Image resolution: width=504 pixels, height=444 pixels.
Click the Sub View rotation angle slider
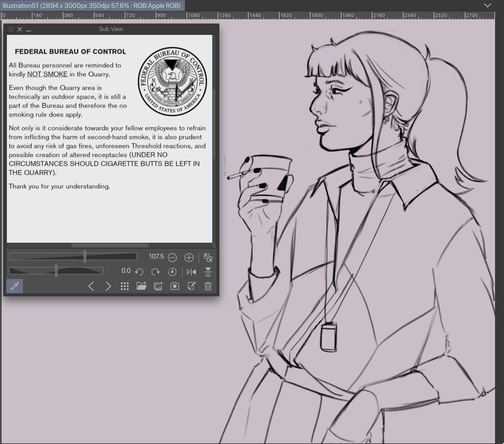click(x=56, y=271)
